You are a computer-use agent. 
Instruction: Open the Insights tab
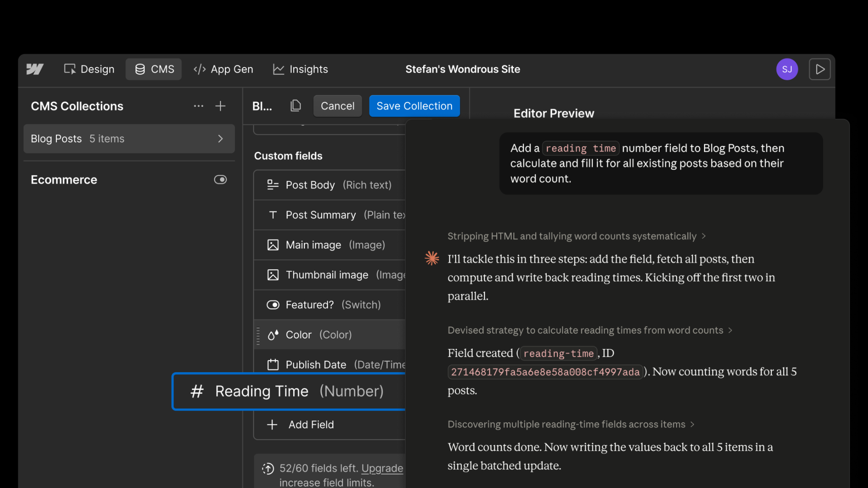300,69
